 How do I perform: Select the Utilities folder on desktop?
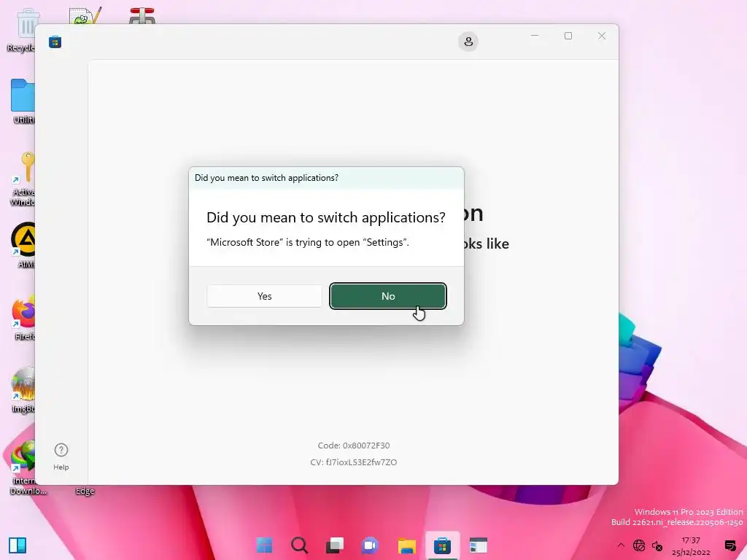pos(23,101)
